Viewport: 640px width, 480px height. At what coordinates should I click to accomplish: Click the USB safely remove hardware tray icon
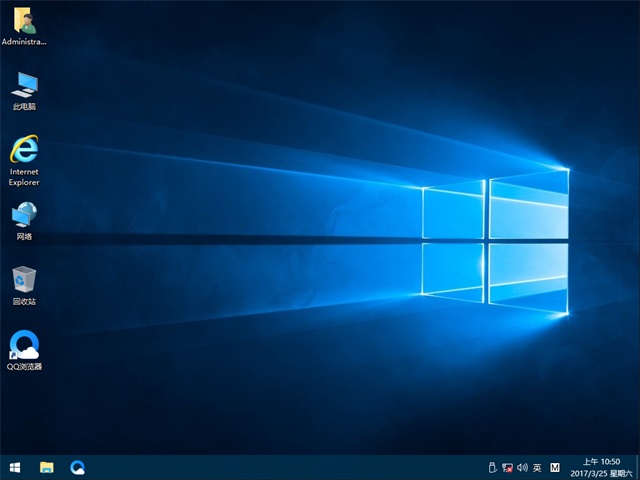tap(491, 467)
